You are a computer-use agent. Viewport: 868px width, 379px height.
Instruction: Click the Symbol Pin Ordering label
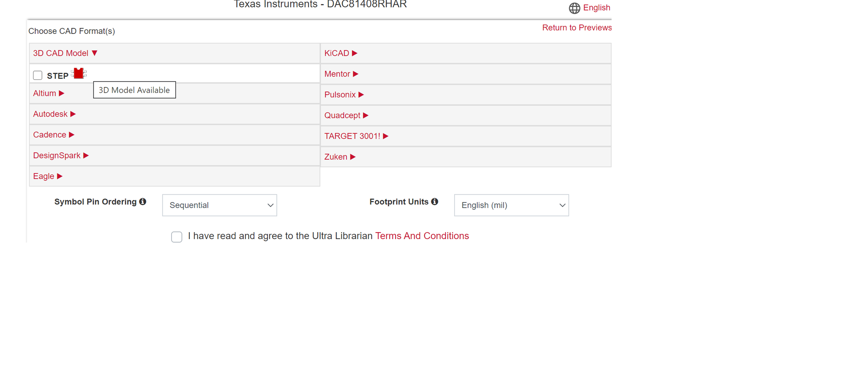click(95, 202)
